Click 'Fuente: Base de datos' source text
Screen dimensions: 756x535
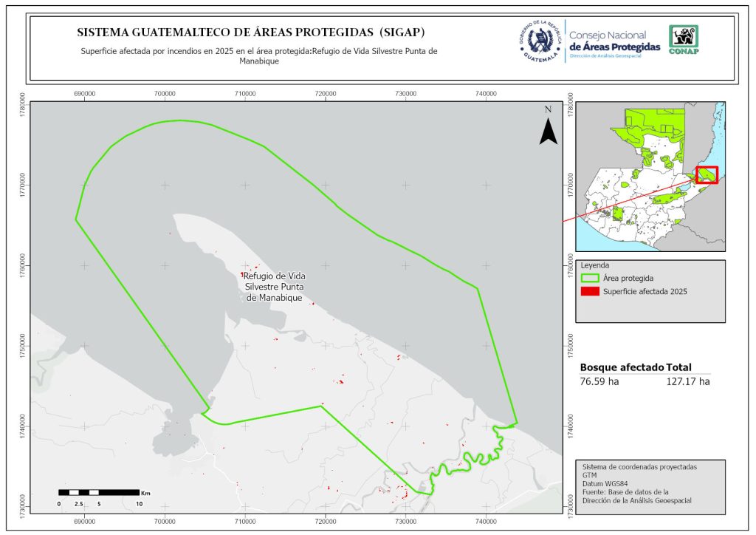click(x=625, y=492)
